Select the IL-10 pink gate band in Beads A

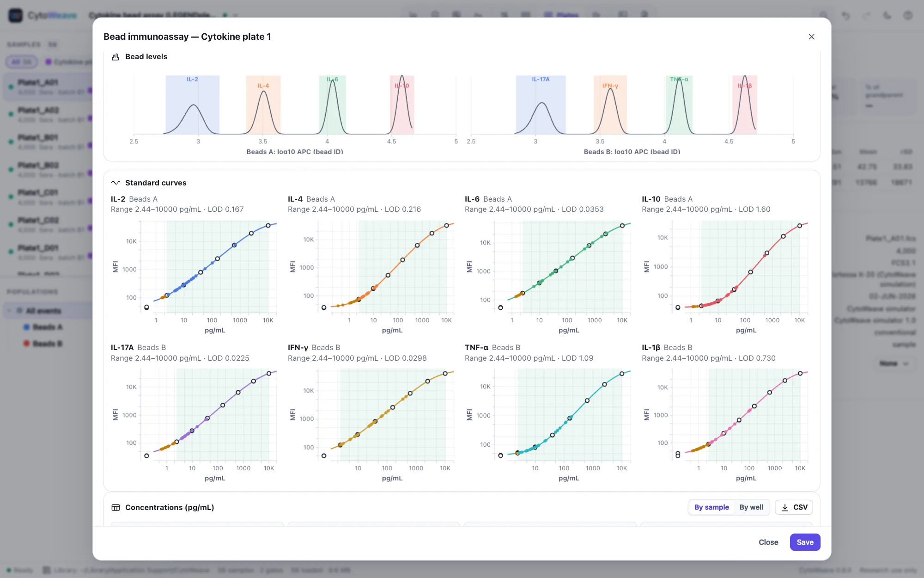pyautogui.click(x=402, y=105)
